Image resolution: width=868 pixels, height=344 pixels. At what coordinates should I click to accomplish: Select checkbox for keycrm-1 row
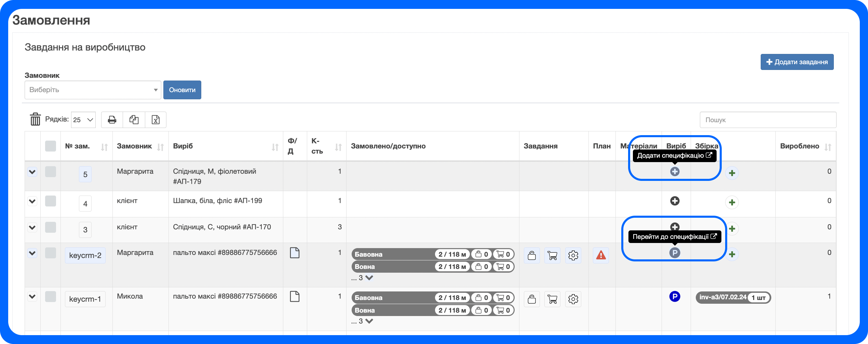point(51,297)
